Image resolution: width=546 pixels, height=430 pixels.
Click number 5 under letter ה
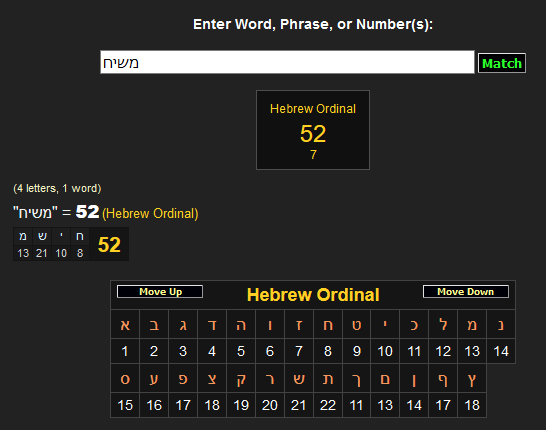coord(241,351)
